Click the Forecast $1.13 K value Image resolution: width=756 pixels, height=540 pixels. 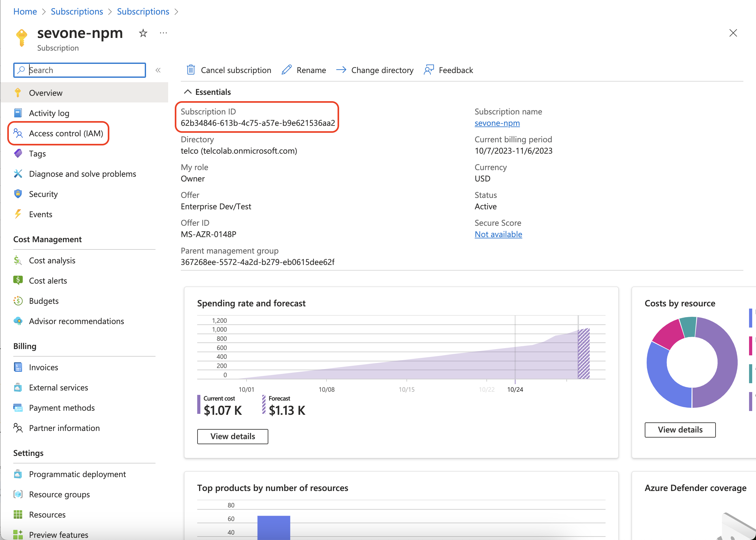[287, 410]
